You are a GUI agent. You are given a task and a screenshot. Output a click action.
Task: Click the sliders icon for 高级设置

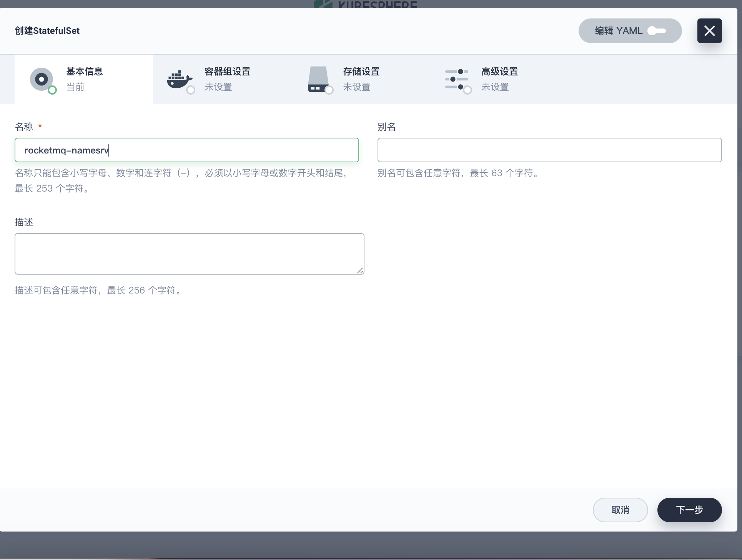tap(457, 79)
